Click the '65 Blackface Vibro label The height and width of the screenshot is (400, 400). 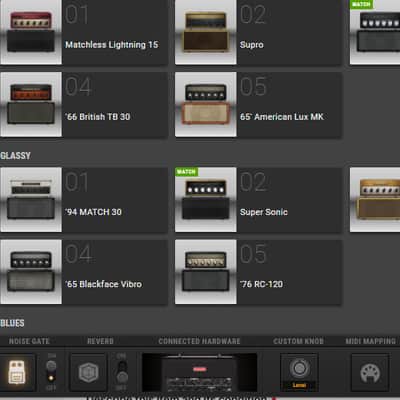[x=104, y=284]
